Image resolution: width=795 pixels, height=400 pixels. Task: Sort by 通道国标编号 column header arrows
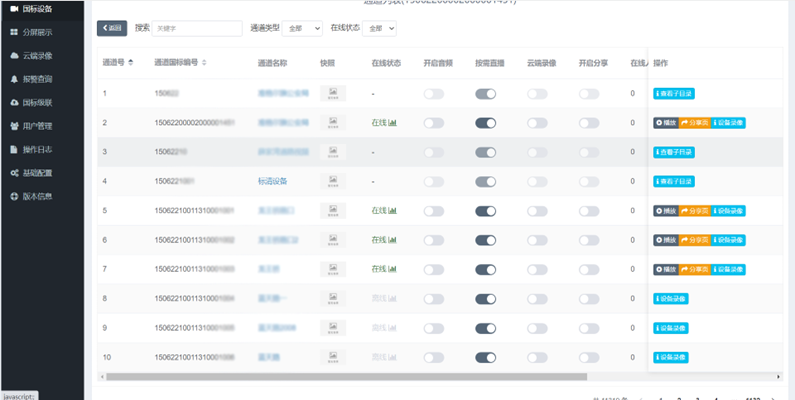click(205, 63)
